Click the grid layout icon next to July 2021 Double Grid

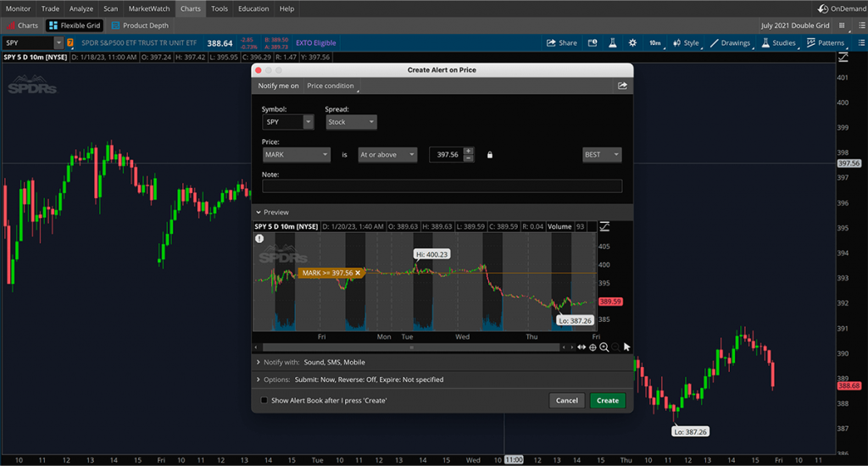coord(842,25)
